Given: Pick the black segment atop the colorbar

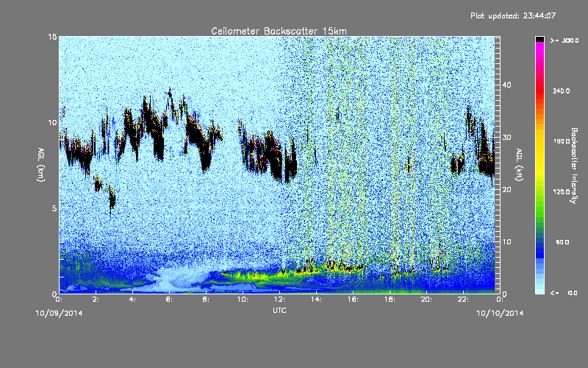Looking at the screenshot, I should coord(539,39).
